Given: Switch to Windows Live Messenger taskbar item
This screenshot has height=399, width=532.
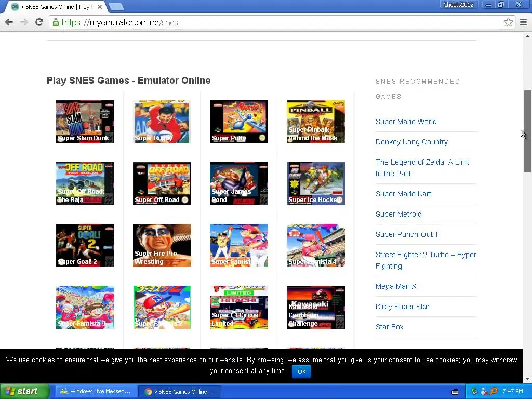Looking at the screenshot, I should 96,392.
